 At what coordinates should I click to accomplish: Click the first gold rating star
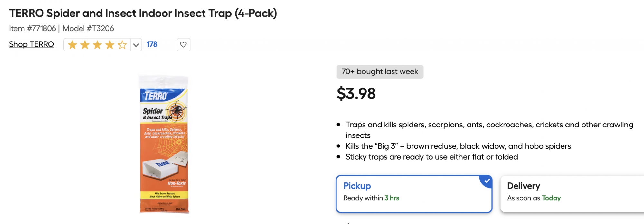point(72,45)
